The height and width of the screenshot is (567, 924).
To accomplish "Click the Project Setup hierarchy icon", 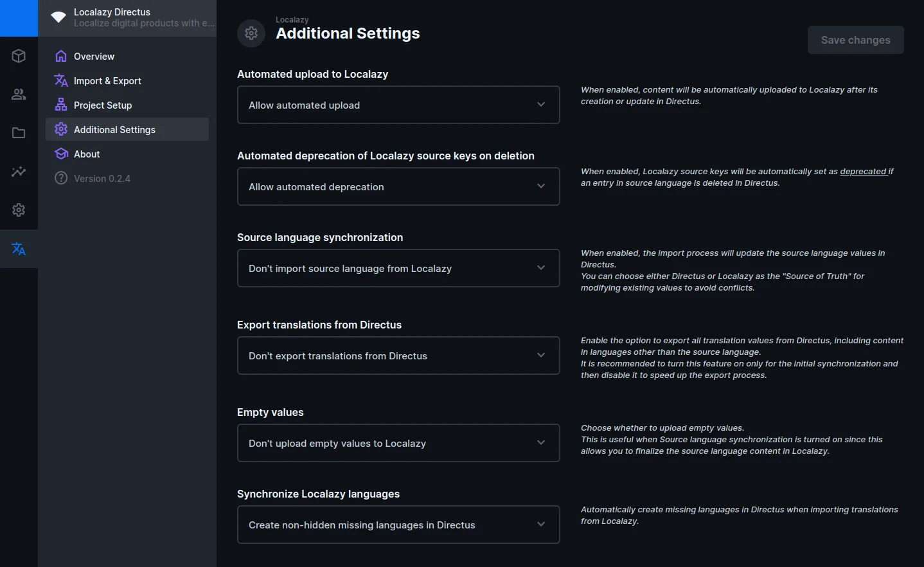I will point(61,105).
